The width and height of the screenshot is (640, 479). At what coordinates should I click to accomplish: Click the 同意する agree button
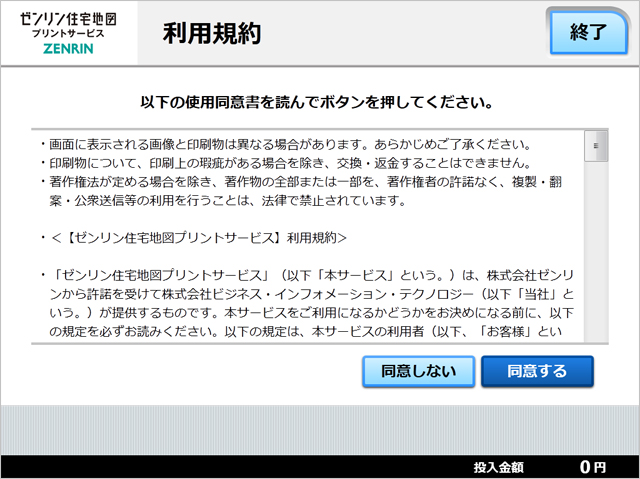[537, 371]
